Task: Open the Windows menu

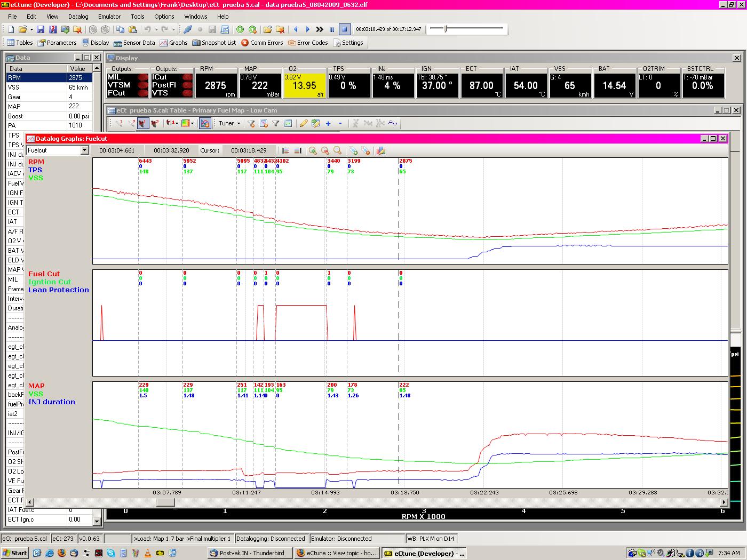Action: (196, 17)
